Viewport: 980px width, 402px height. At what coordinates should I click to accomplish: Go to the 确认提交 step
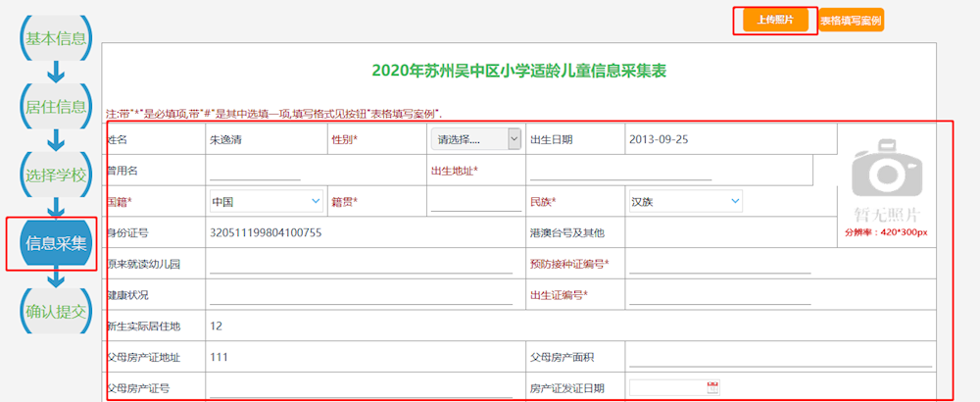point(55,311)
